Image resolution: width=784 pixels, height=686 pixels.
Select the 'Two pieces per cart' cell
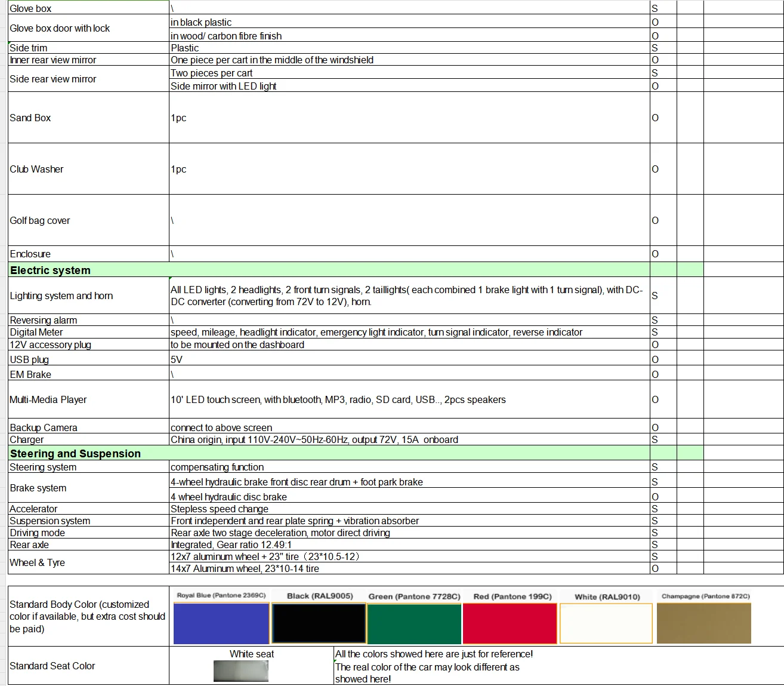pyautogui.click(x=409, y=73)
